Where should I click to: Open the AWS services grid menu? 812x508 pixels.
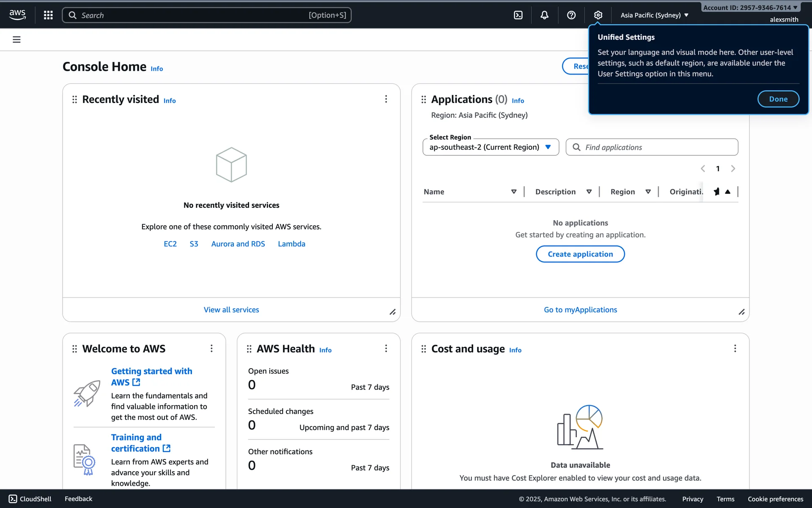[x=48, y=15]
